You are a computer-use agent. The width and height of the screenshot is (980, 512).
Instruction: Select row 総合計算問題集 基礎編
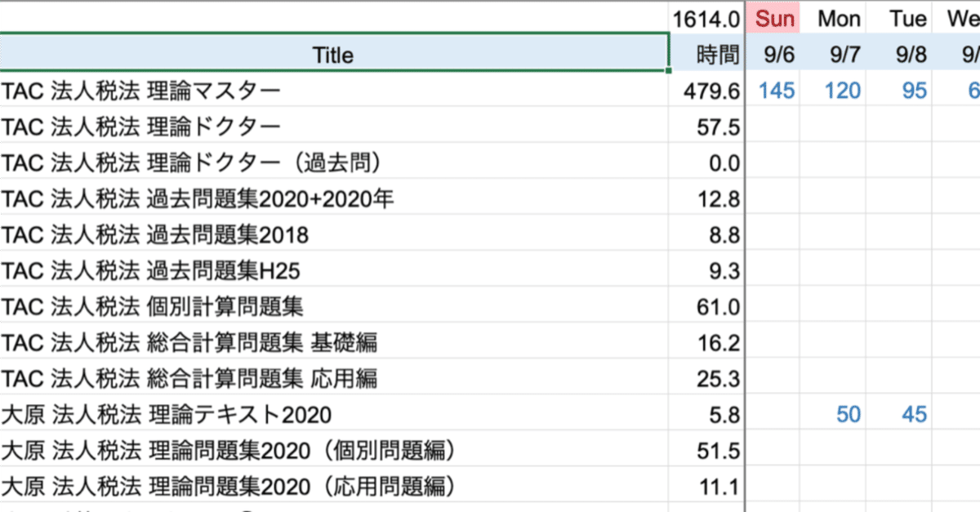point(333,342)
